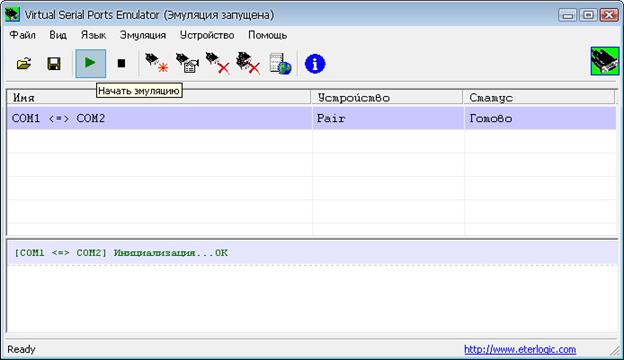The height and width of the screenshot is (360, 624).
Task: Click the Ready status bar text
Action: (x=21, y=349)
